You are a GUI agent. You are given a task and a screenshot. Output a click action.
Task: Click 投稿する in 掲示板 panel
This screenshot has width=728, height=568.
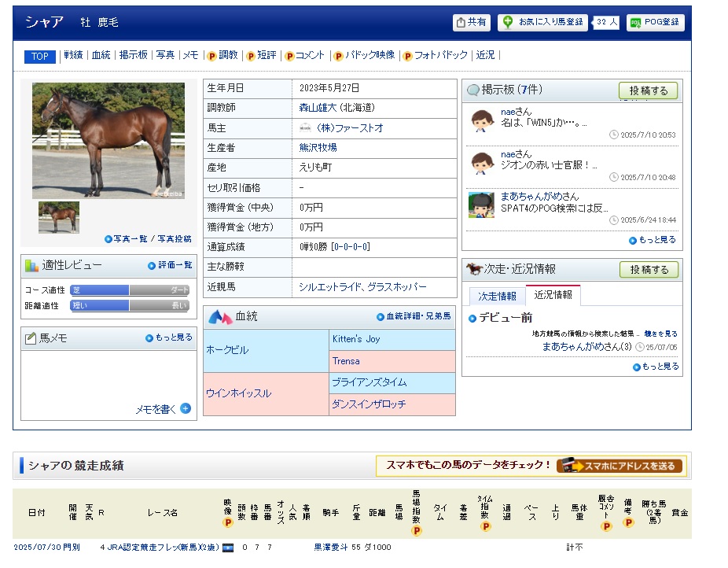[x=648, y=90]
